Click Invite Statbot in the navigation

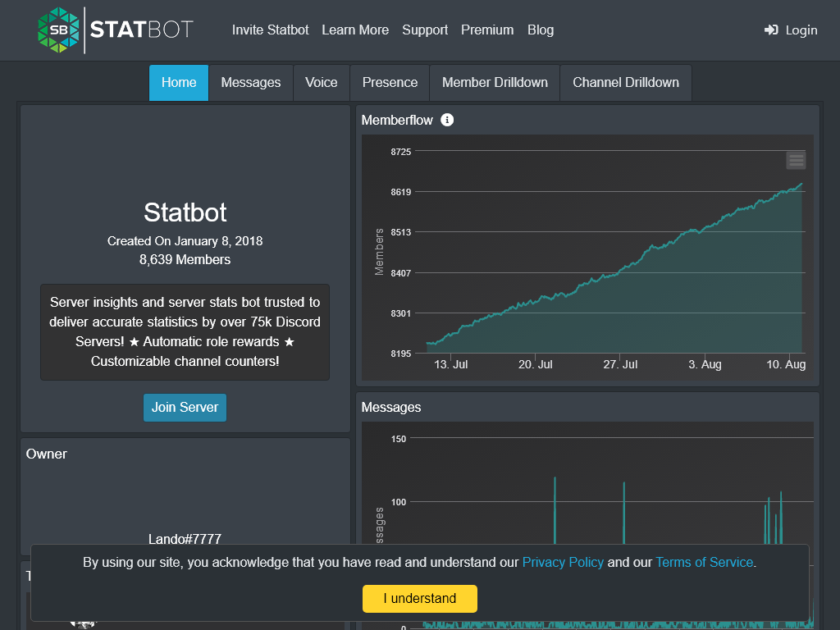[x=270, y=30]
